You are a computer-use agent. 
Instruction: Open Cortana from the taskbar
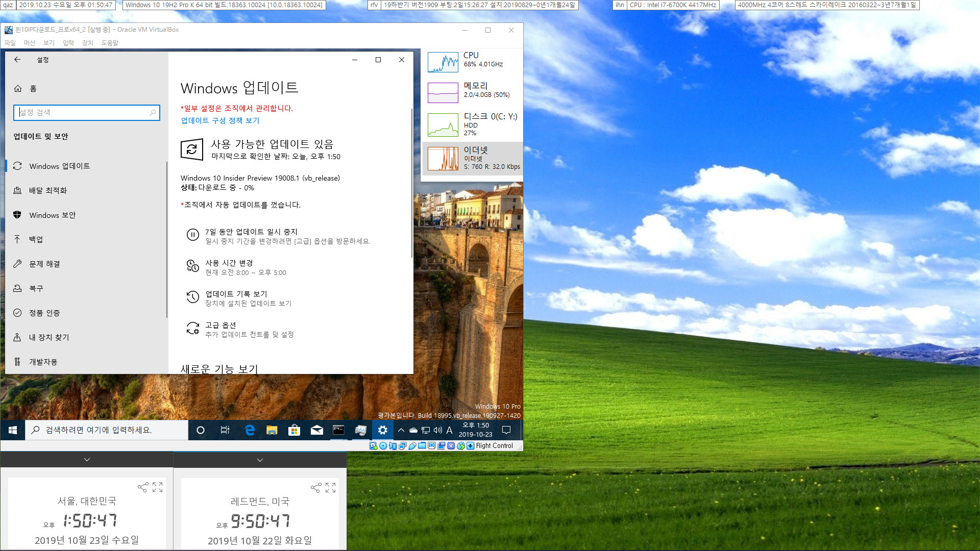pos(201,430)
